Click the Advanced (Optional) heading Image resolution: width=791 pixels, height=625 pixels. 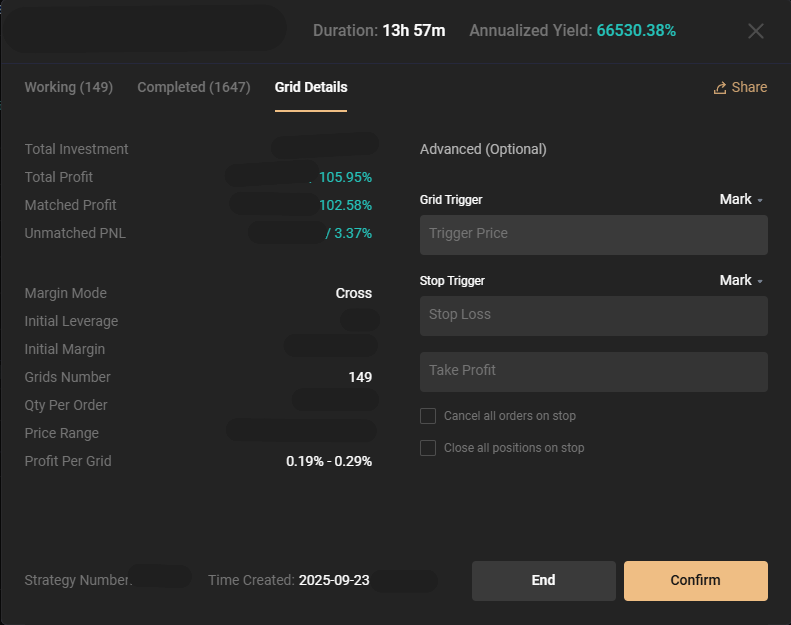coord(483,149)
